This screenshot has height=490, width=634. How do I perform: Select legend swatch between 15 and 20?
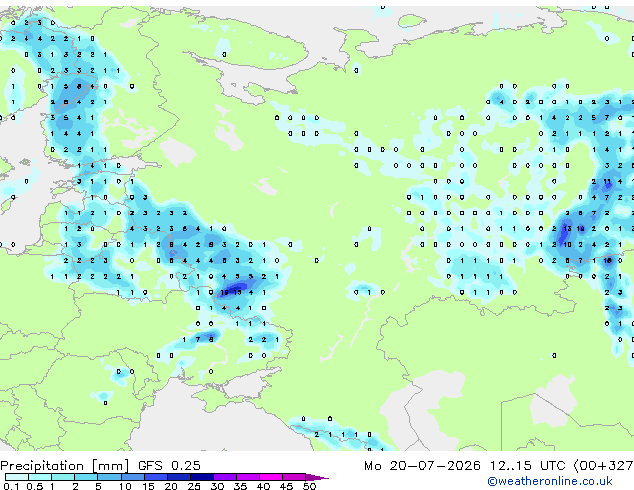tap(156, 477)
